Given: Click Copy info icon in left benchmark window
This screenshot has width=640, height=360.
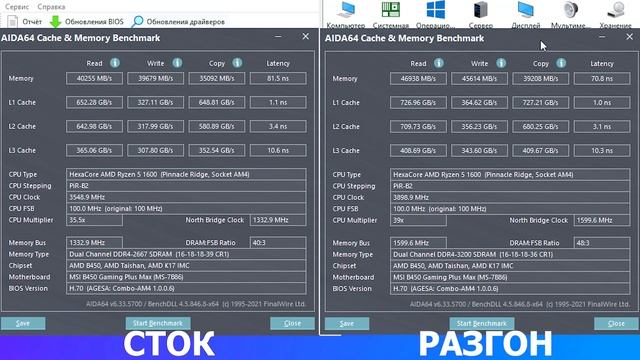Looking at the screenshot, I should click(238, 63).
